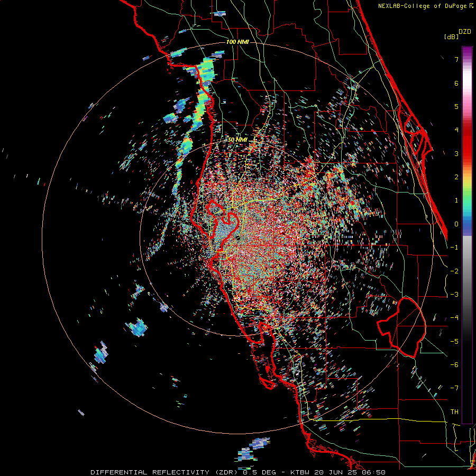
Task: Click the 2 value on color scale
Action: pyautogui.click(x=456, y=177)
